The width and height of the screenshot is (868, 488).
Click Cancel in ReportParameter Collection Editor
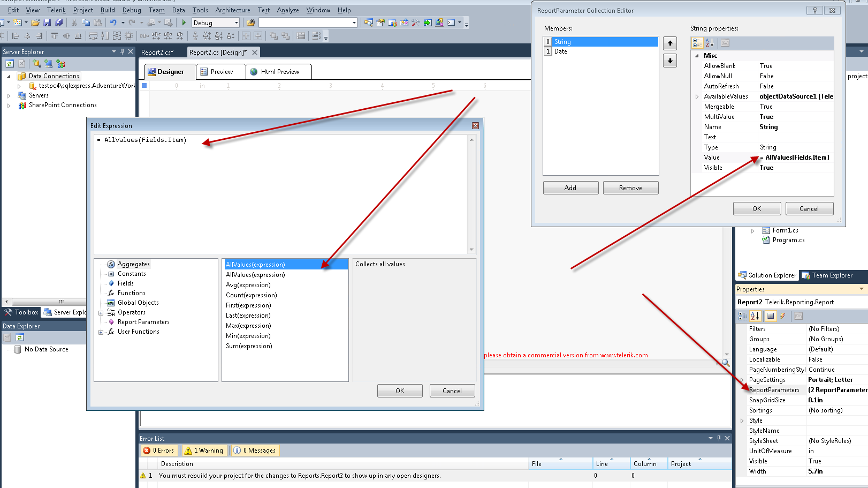809,209
